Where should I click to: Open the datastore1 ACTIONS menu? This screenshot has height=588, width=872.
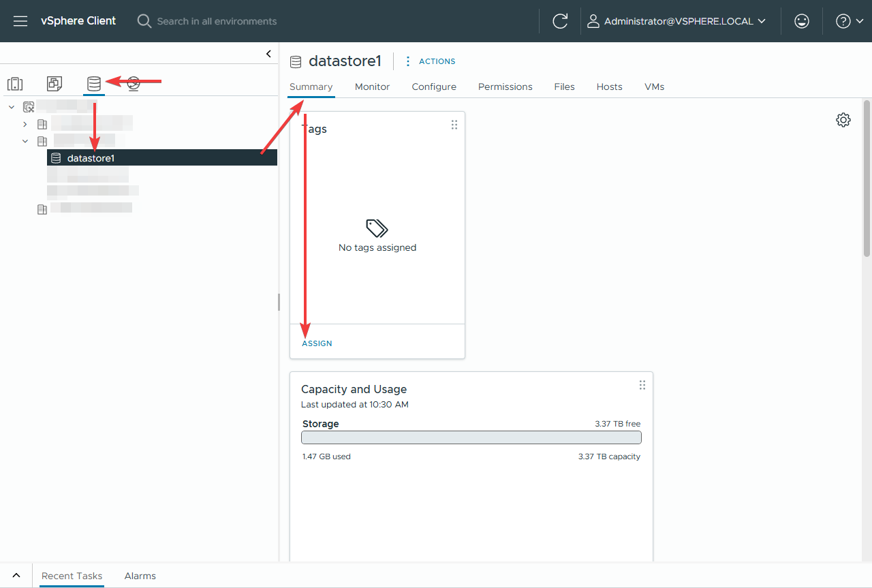click(x=430, y=61)
